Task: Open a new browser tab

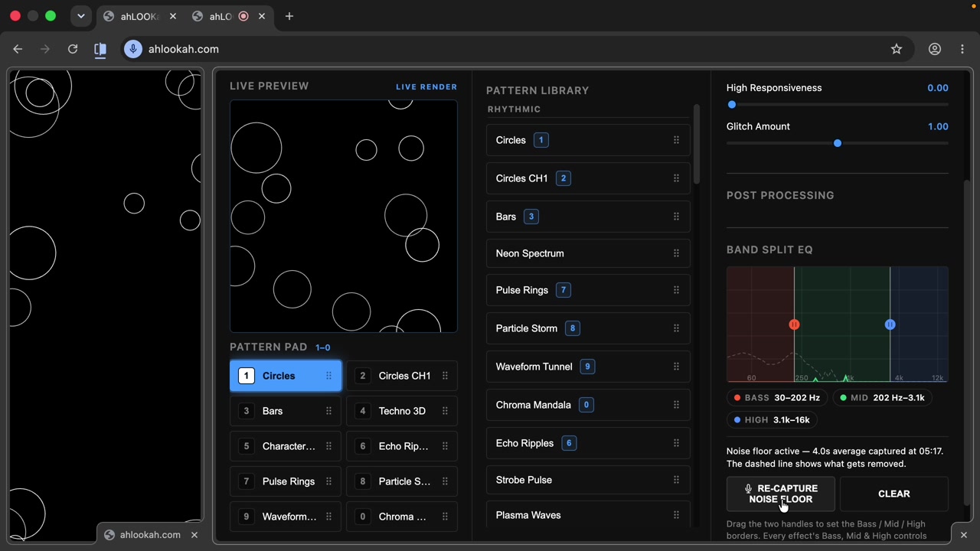Action: pyautogui.click(x=289, y=16)
